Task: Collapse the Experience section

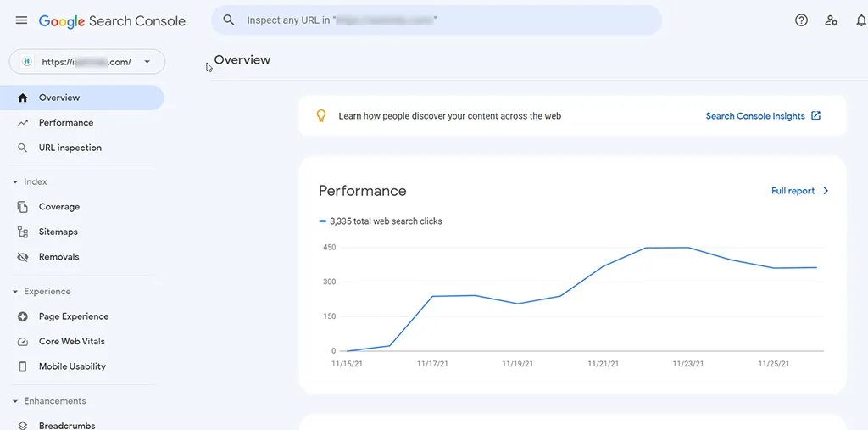Action: click(x=15, y=292)
